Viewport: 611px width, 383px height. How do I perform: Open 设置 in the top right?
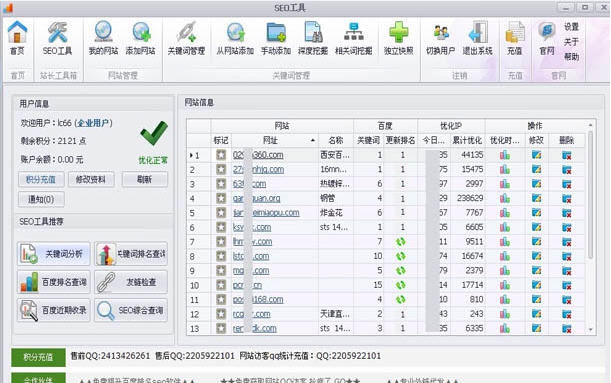coord(571,27)
